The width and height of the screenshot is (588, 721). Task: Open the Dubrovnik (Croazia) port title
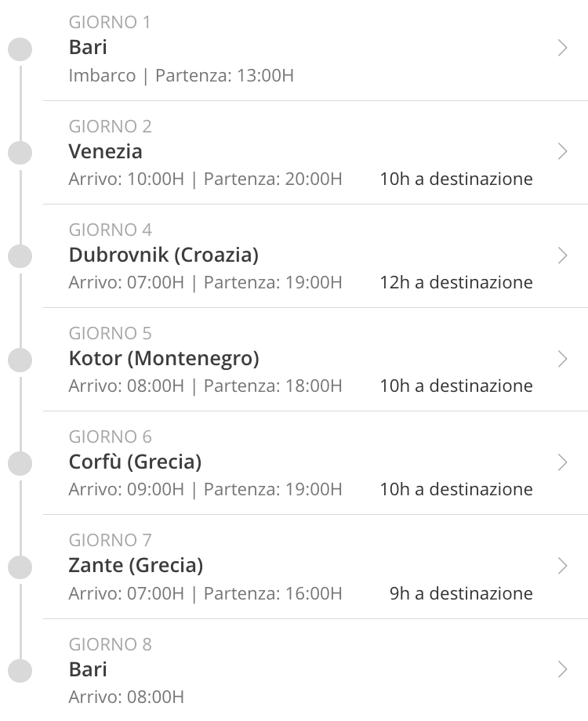[164, 255]
